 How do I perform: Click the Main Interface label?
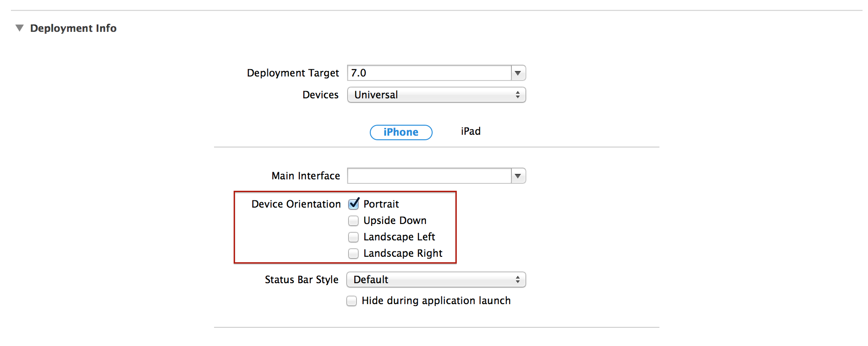pyautogui.click(x=306, y=176)
